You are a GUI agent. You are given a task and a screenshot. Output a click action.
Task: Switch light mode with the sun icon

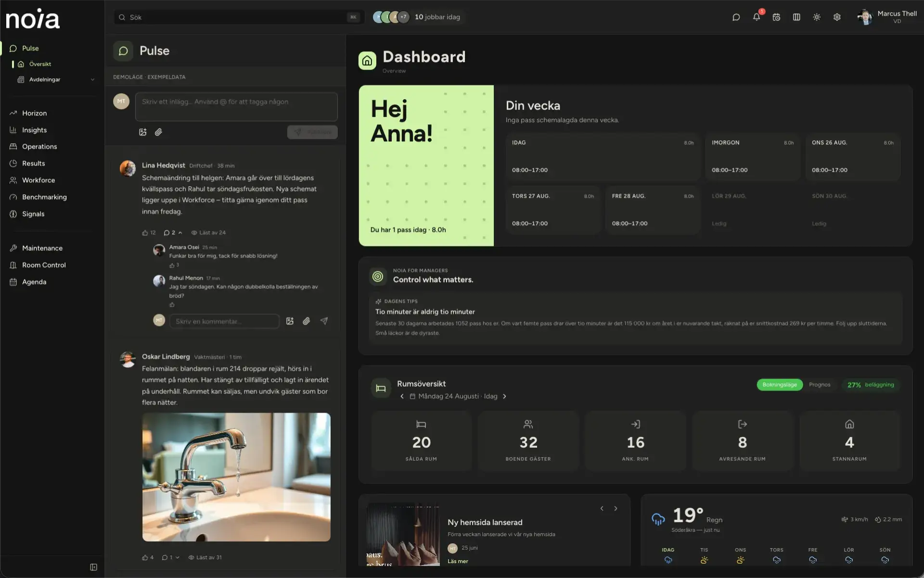[x=817, y=17]
